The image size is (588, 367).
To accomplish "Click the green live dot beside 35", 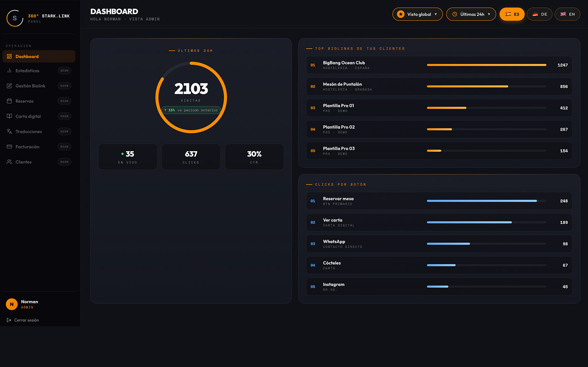I will click(x=122, y=154).
